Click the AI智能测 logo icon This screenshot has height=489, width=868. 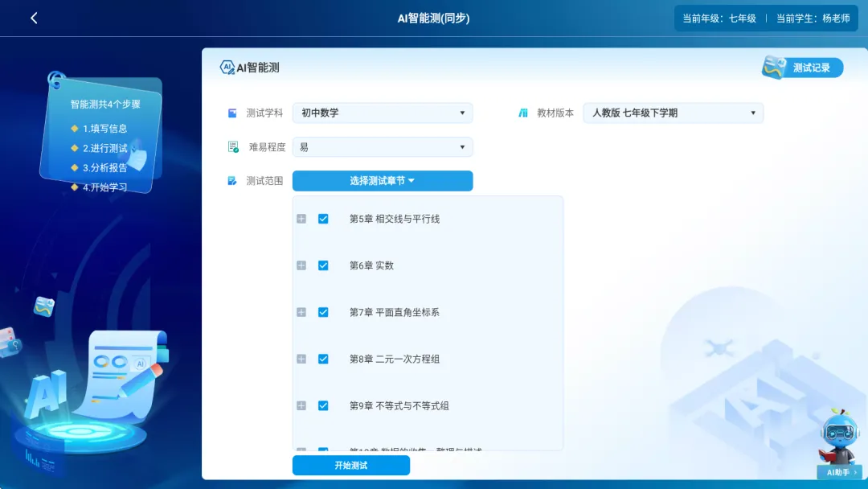pos(227,67)
